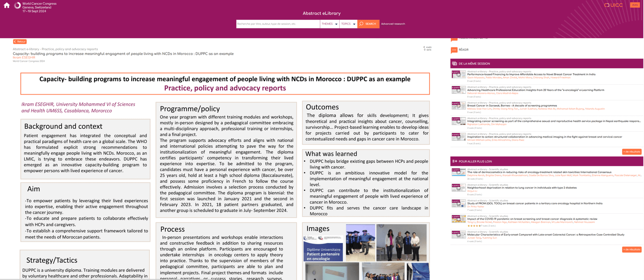Open Breast Cancer in Sarawak e-poster thumbnail
Screen dimensions: 644x280
click(458, 105)
